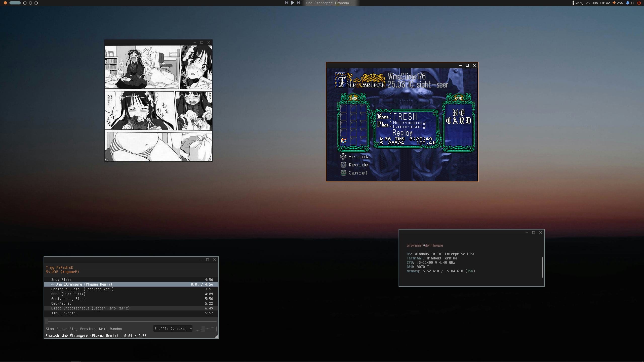Click the Decide cross button icon
Screen dimensions: 644x362
[x=343, y=165]
